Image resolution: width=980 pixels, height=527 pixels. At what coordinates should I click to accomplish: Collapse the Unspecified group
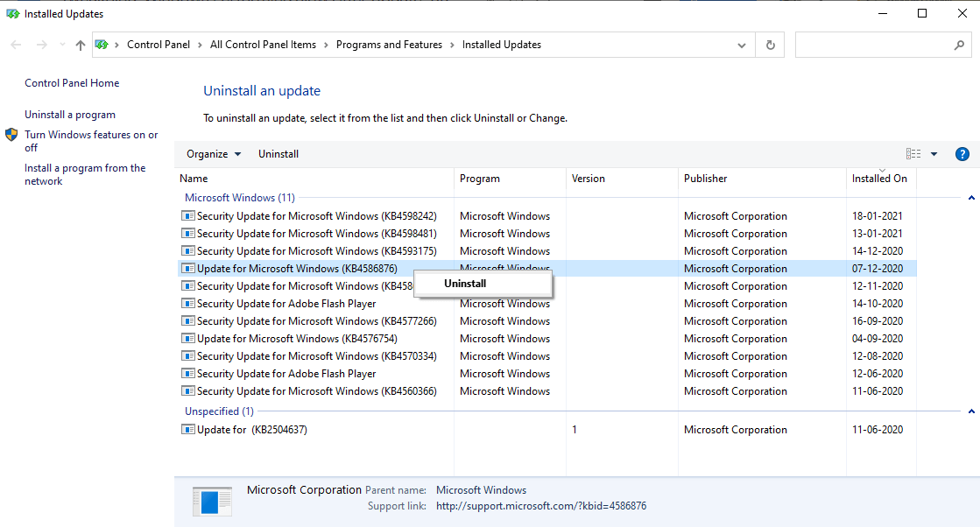coord(970,411)
